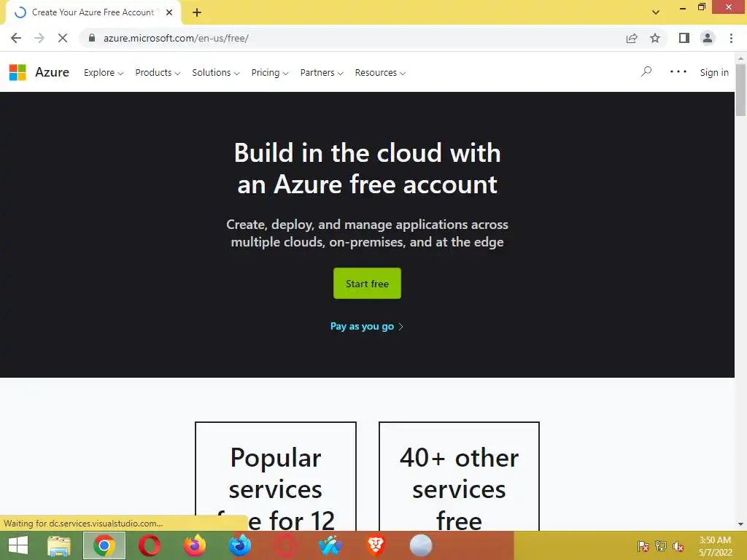Click the padlock site info icon
The width and height of the screenshot is (747, 560).
tap(92, 38)
